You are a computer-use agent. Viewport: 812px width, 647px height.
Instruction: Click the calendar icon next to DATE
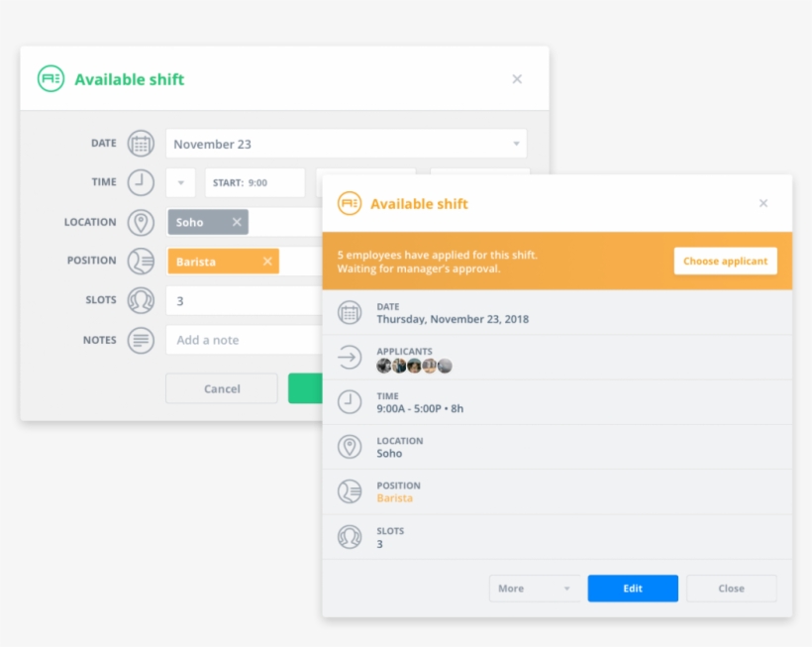pos(141,143)
